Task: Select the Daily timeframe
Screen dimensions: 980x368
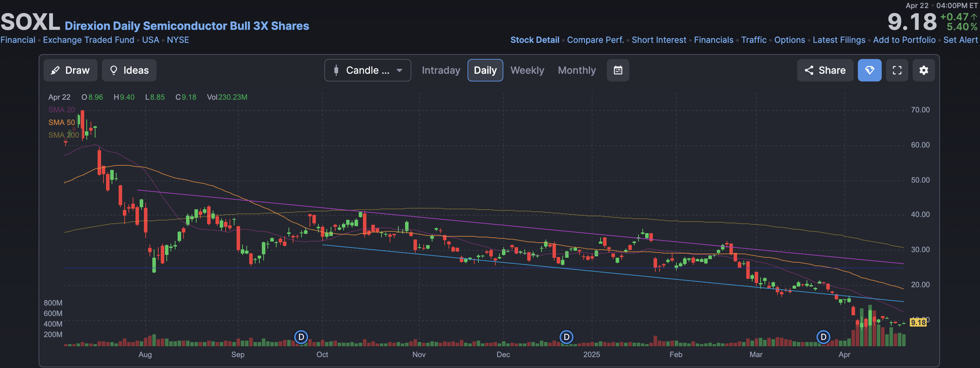Action: click(x=485, y=70)
